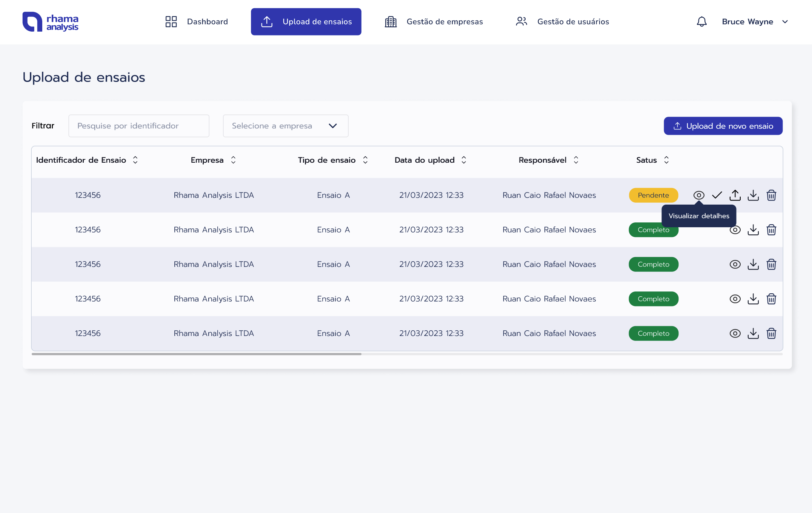812x513 pixels.
Task: Click eye icon in third table row
Action: (735, 264)
